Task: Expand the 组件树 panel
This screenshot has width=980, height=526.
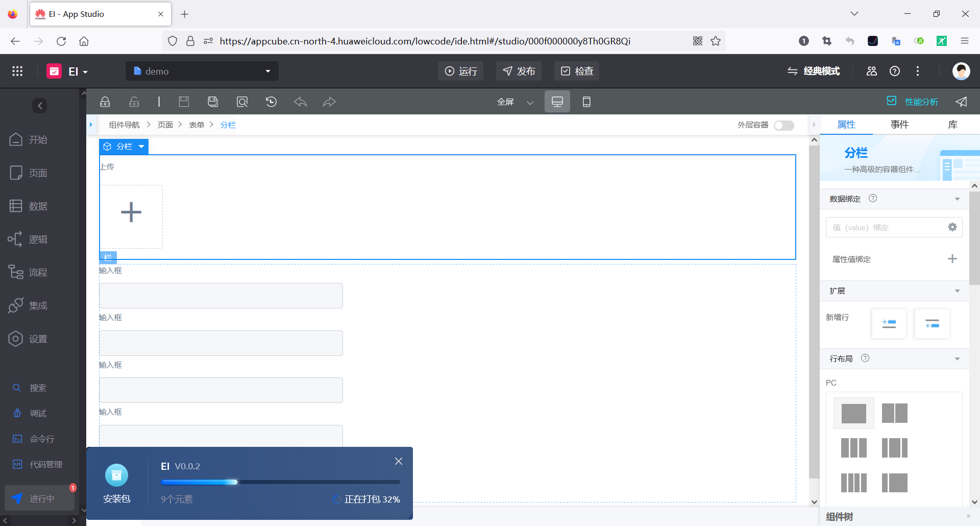Action: pyautogui.click(x=968, y=516)
